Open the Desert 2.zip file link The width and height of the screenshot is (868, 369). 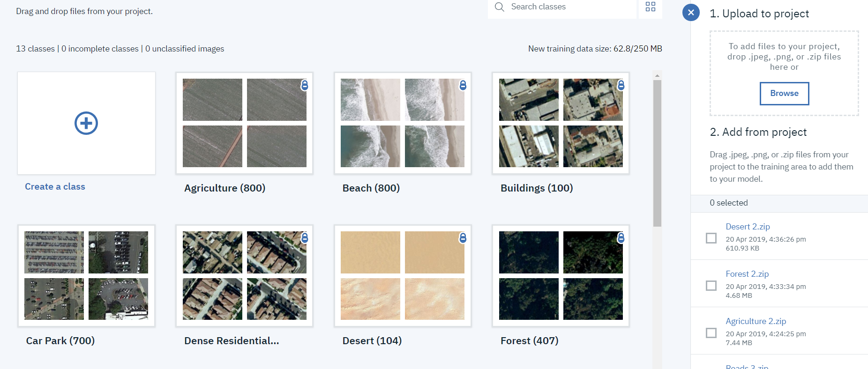[x=748, y=227]
